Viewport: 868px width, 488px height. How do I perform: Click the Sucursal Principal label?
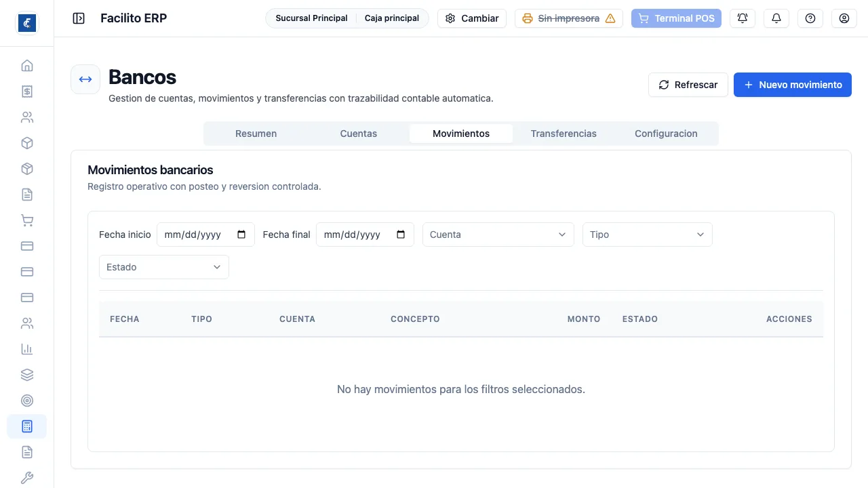point(311,18)
